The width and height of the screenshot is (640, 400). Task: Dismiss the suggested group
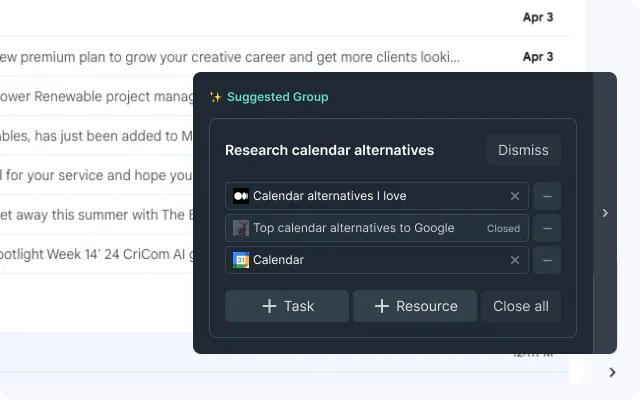tap(523, 150)
